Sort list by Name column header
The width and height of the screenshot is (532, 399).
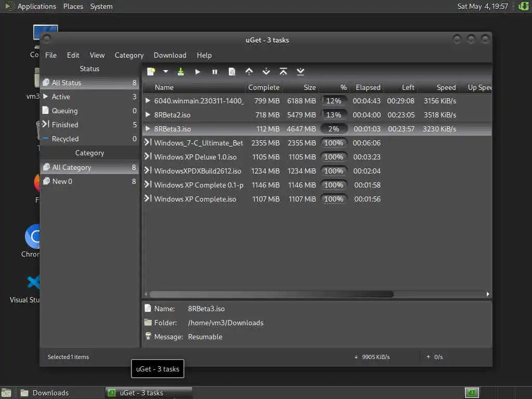(x=194, y=87)
